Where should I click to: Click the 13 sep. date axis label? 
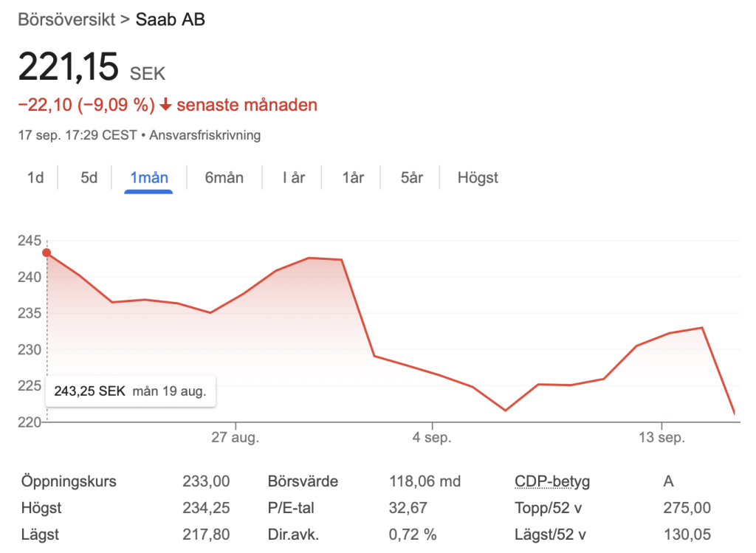coord(661,437)
